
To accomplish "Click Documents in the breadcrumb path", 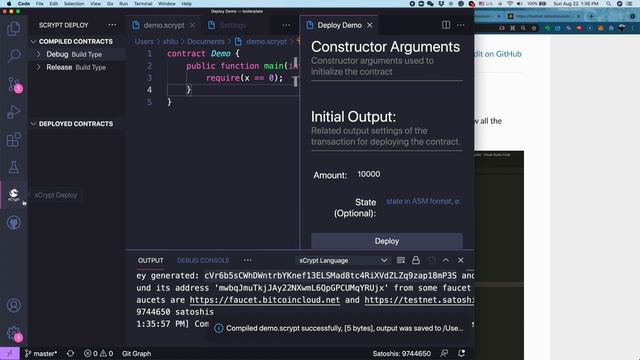I will pos(206,42).
